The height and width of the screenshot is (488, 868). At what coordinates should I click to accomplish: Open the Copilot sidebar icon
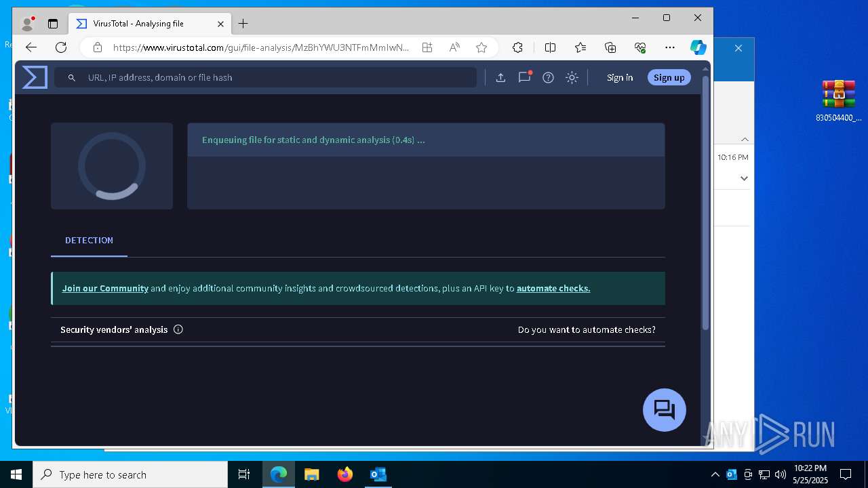pyautogui.click(x=698, y=47)
